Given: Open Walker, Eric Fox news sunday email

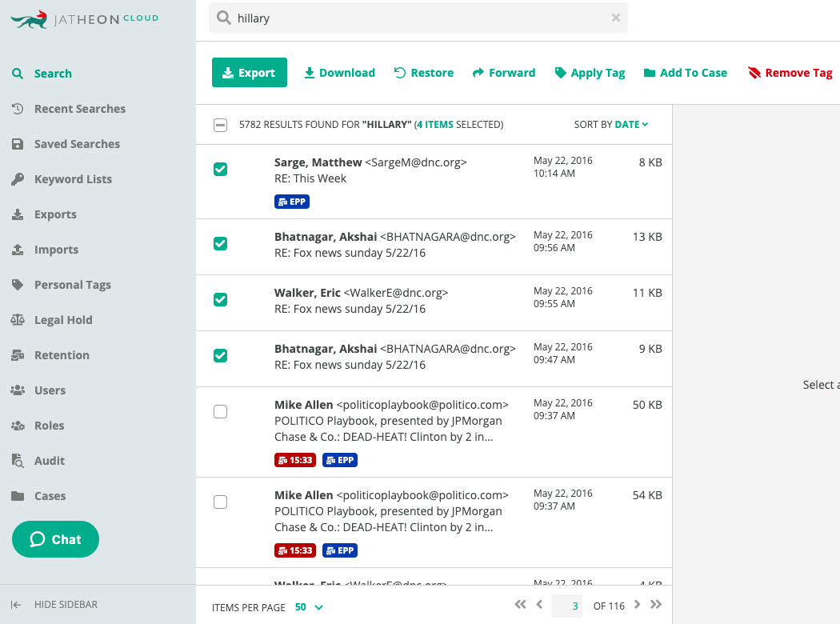Looking at the screenshot, I should point(434,303).
